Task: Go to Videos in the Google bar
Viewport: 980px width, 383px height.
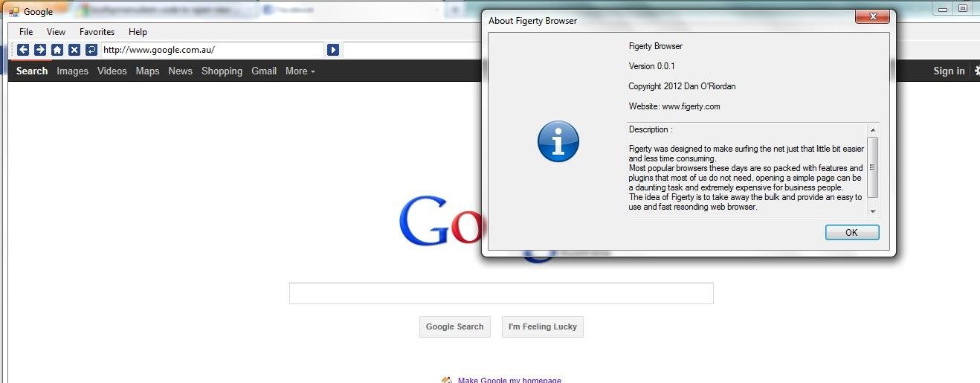Action: click(112, 71)
